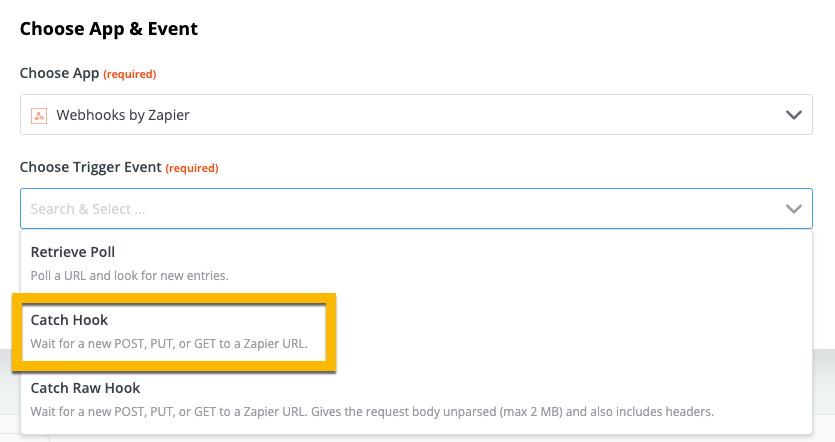Collapse the Trigger Event dropdown chevron

point(794,209)
